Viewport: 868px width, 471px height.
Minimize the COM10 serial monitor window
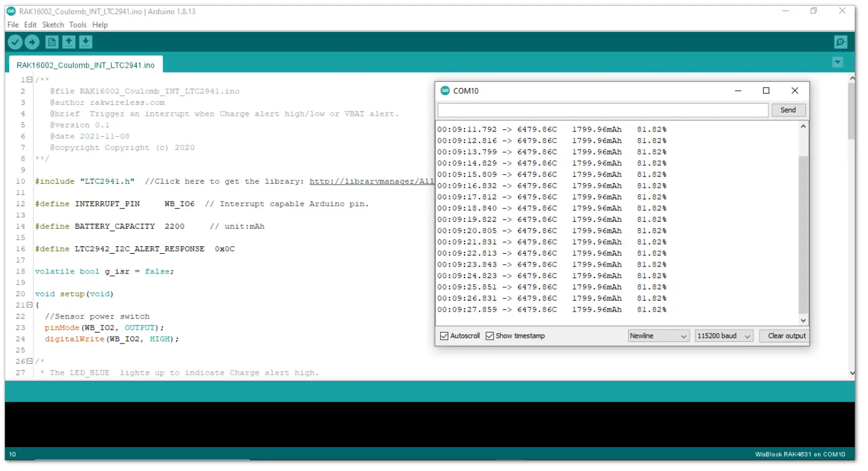(x=738, y=90)
